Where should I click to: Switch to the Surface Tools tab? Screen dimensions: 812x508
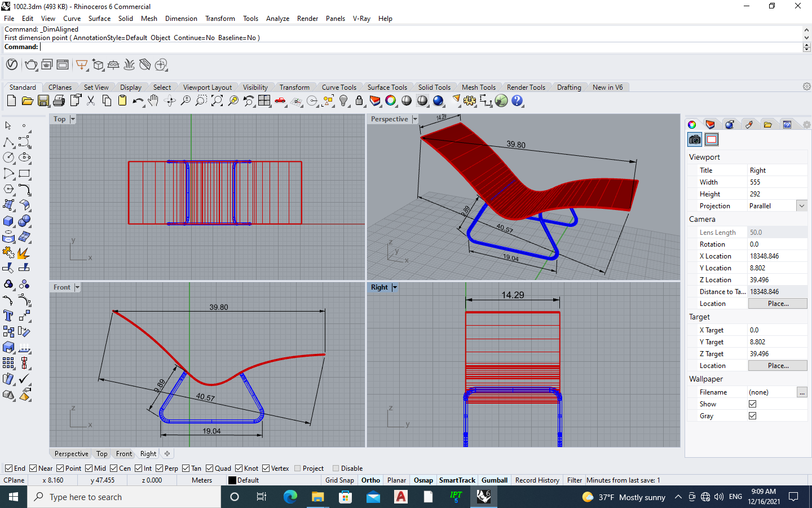click(x=387, y=87)
